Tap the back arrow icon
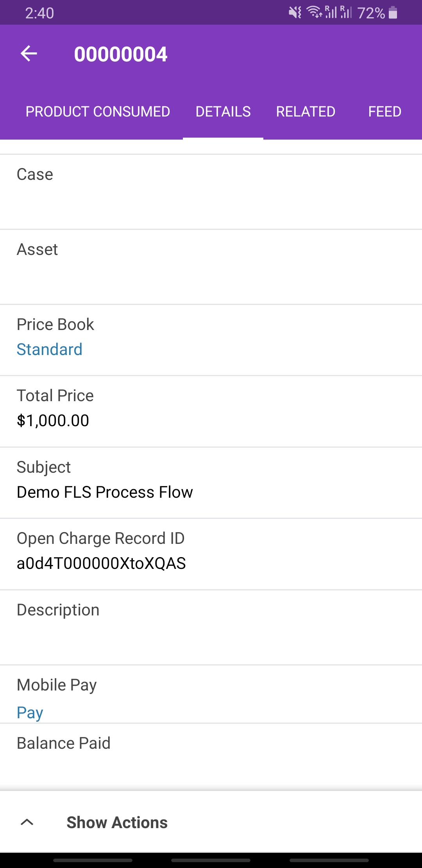 coord(29,54)
